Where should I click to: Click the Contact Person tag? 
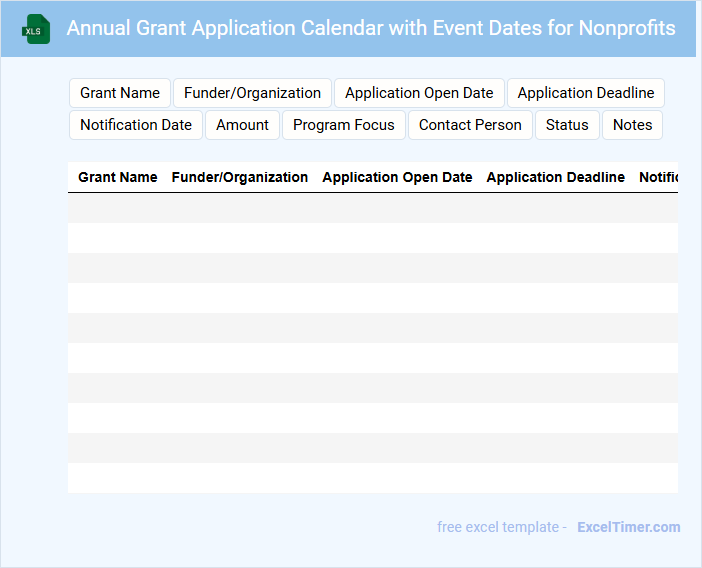(470, 125)
